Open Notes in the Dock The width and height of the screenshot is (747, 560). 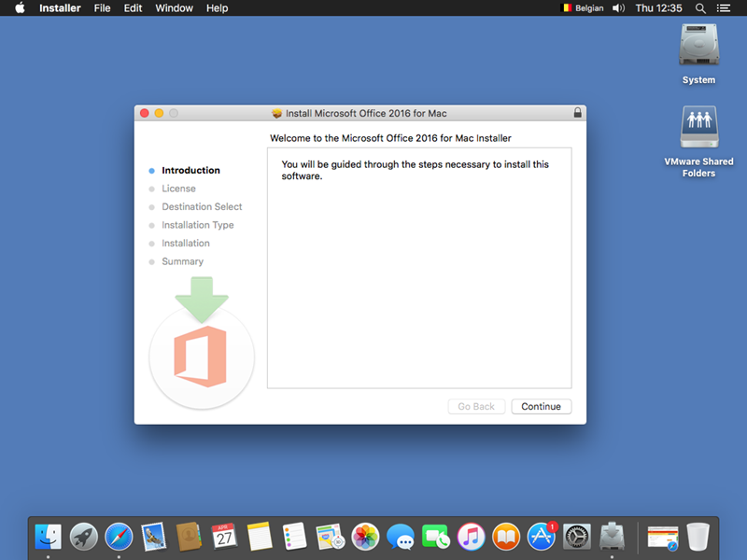260,537
